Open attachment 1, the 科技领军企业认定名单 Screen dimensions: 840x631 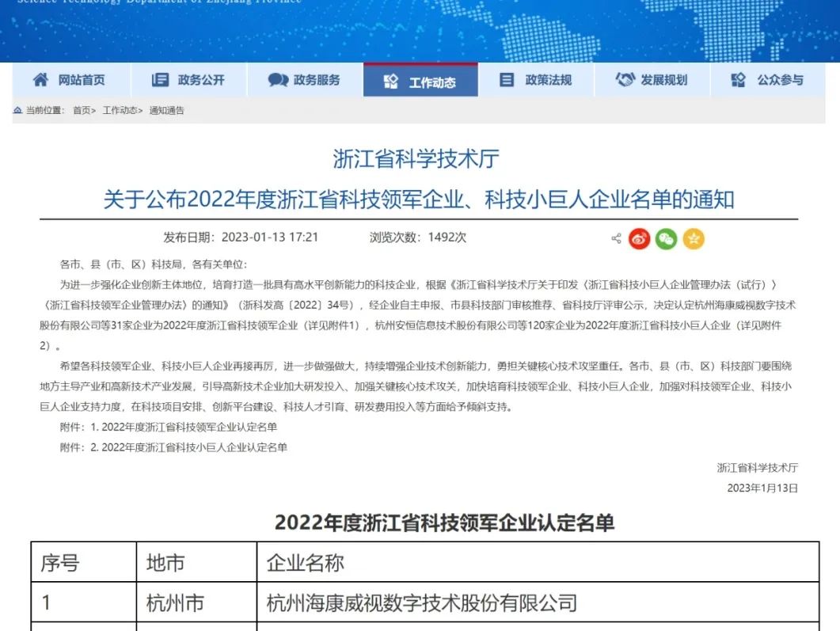(190, 427)
